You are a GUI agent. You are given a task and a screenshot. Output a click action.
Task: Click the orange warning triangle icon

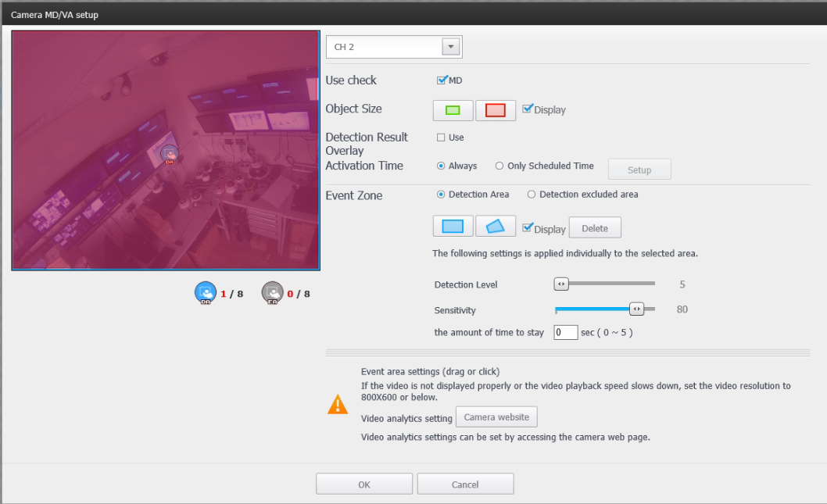coord(338,404)
